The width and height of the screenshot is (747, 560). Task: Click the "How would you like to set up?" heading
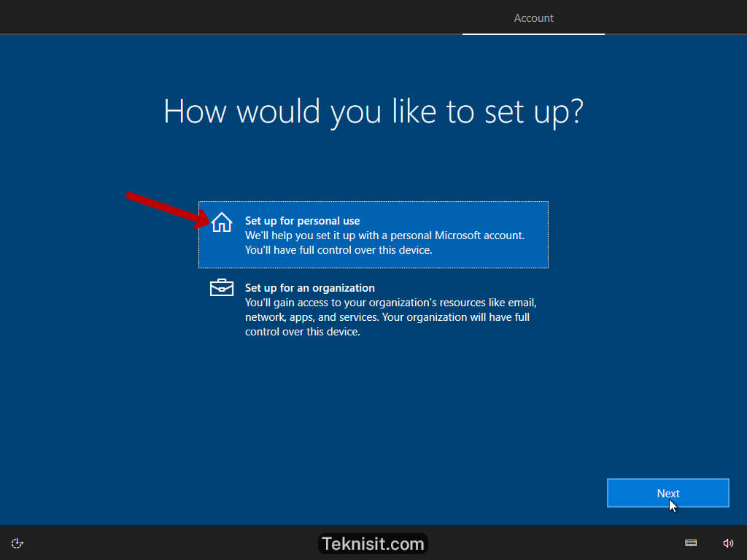click(x=373, y=112)
